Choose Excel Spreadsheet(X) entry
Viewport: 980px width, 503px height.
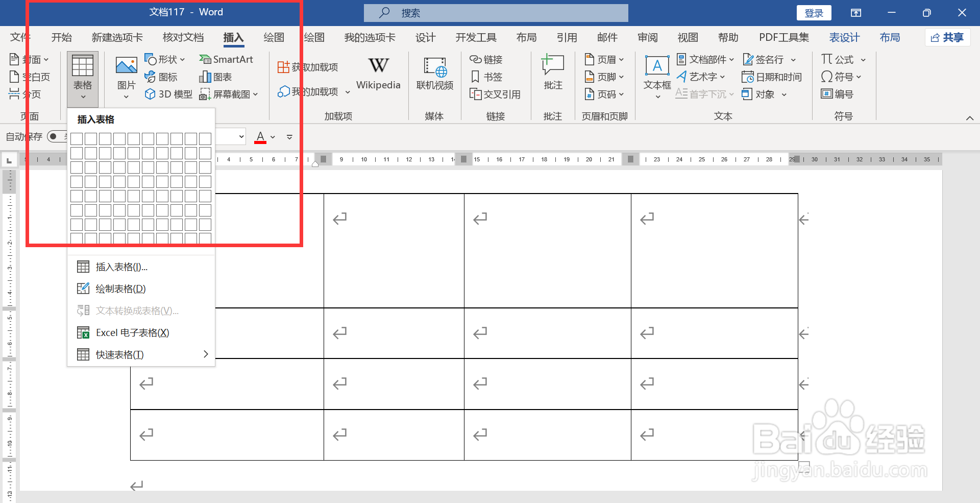(x=141, y=332)
